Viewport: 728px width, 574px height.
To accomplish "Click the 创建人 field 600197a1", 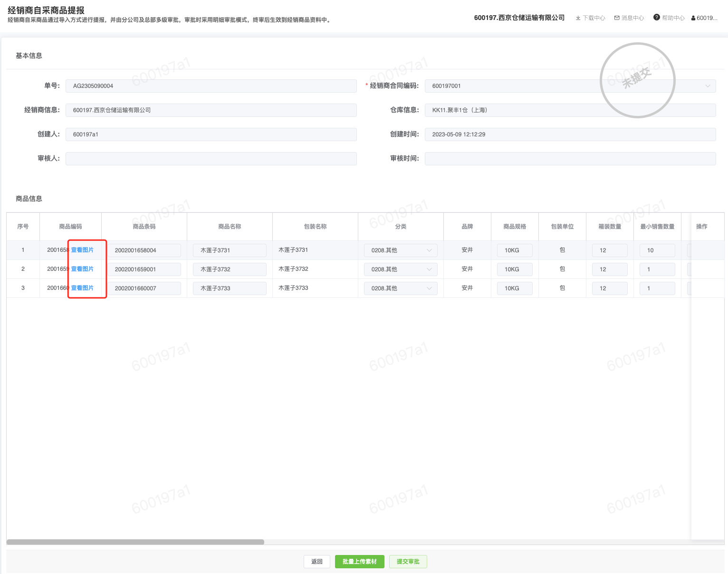I will (211, 134).
